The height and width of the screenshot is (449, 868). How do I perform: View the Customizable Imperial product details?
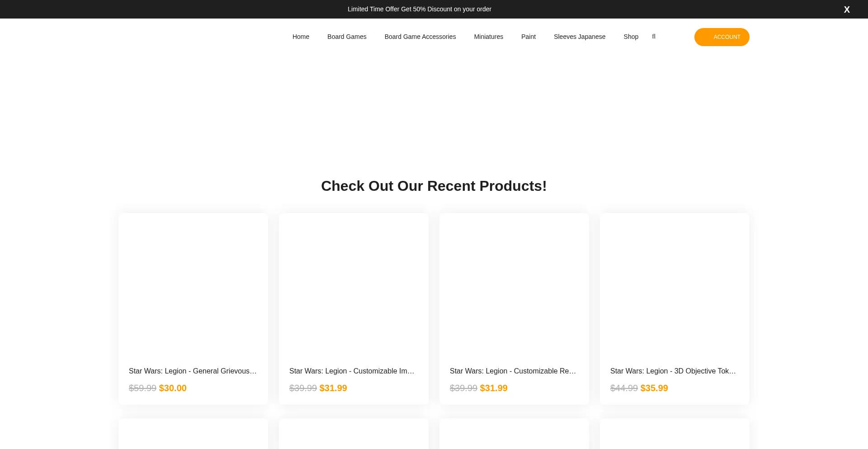(352, 371)
